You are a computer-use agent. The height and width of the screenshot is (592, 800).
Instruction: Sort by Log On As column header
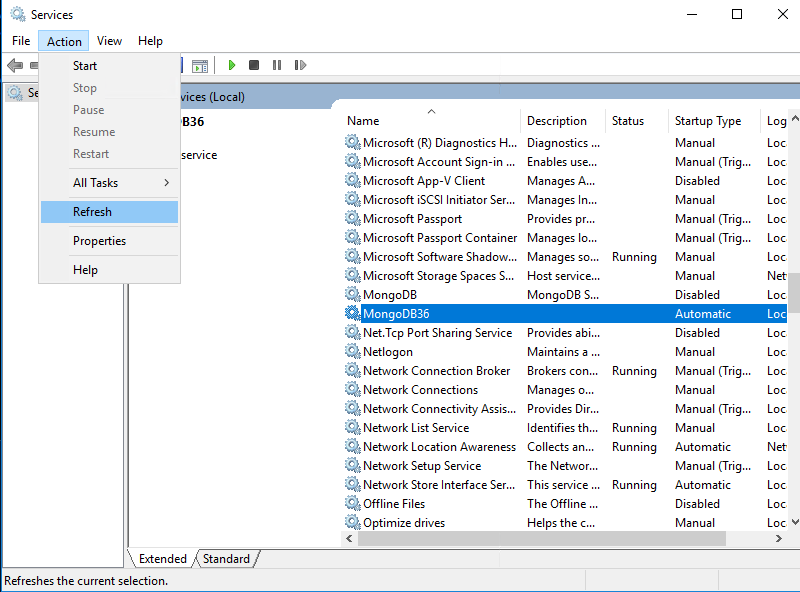click(x=774, y=121)
